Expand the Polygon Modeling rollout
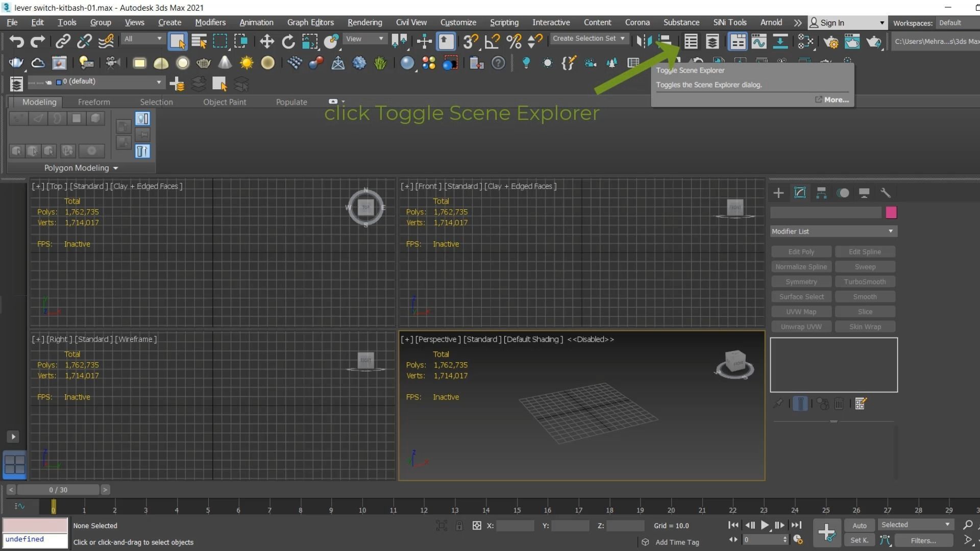This screenshot has width=980, height=551. [x=81, y=168]
